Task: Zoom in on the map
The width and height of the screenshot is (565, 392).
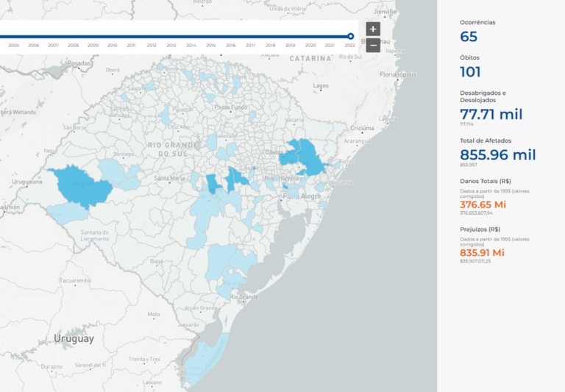Action: pyautogui.click(x=373, y=29)
